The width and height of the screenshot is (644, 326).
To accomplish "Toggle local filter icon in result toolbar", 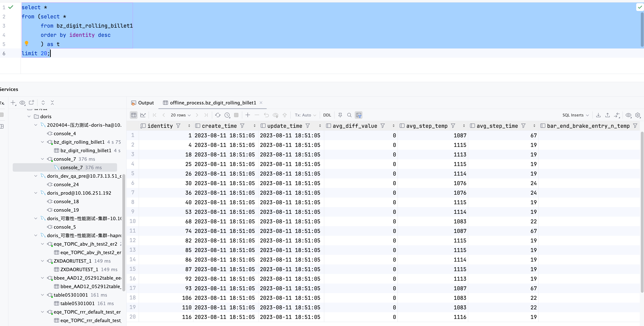I will (x=359, y=115).
